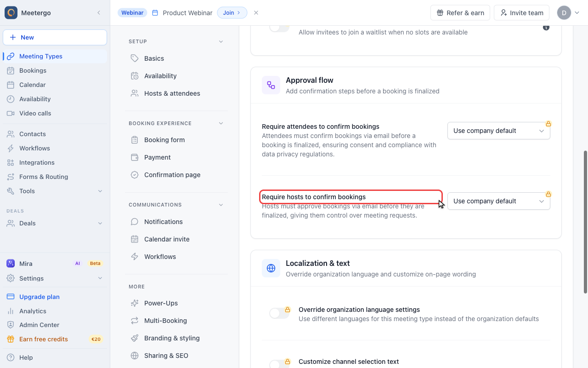Viewport: 588px width, 368px height.
Task: Click the Help question mark icon
Action: pos(11,357)
